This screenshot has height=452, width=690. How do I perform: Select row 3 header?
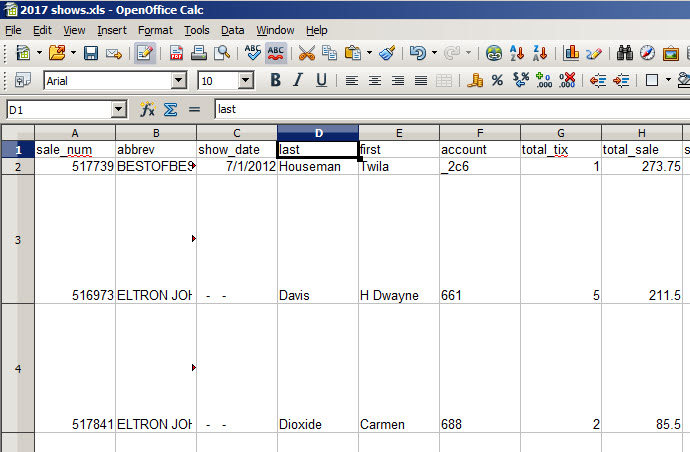point(18,239)
